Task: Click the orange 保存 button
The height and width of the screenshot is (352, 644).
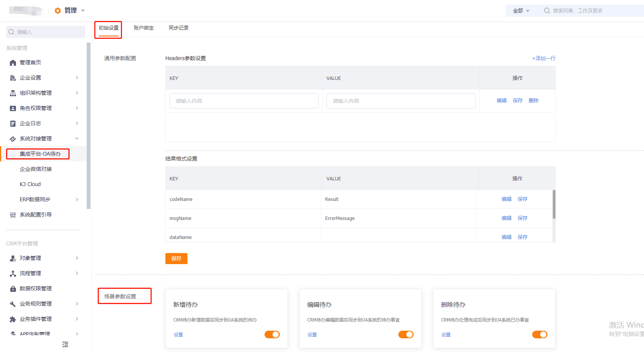Action: (176, 258)
